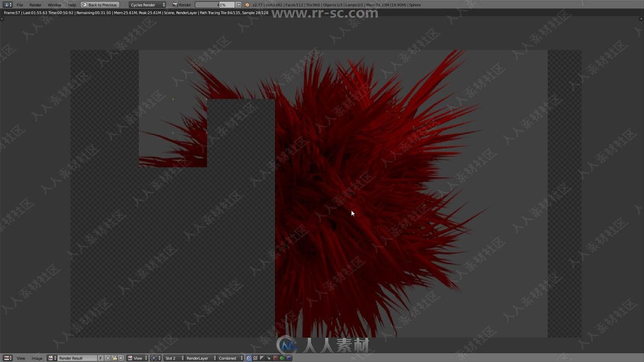Click the 'Mem:74.33M (19.90M)' header text
This screenshot has height=362, width=644.
click(x=386, y=5)
